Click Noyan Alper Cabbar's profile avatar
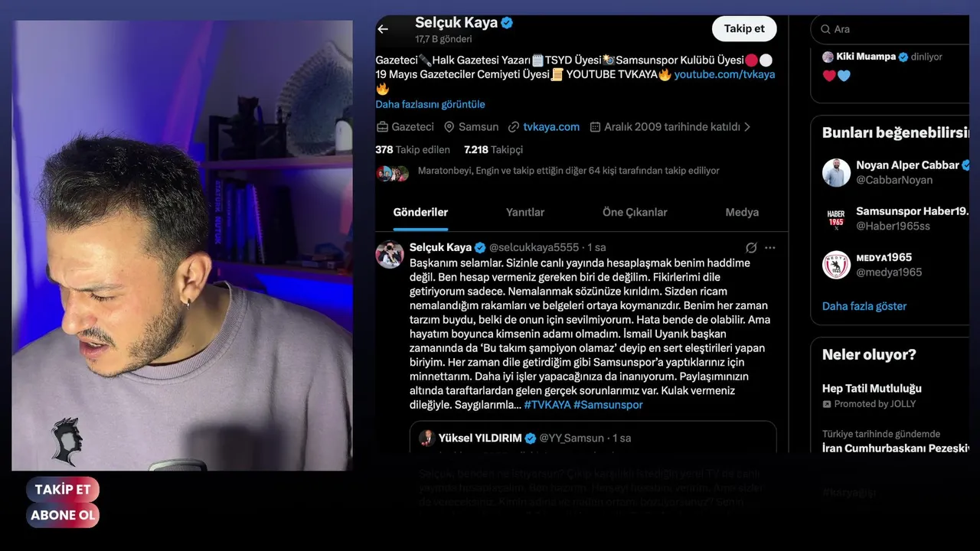980x551 pixels. point(837,173)
